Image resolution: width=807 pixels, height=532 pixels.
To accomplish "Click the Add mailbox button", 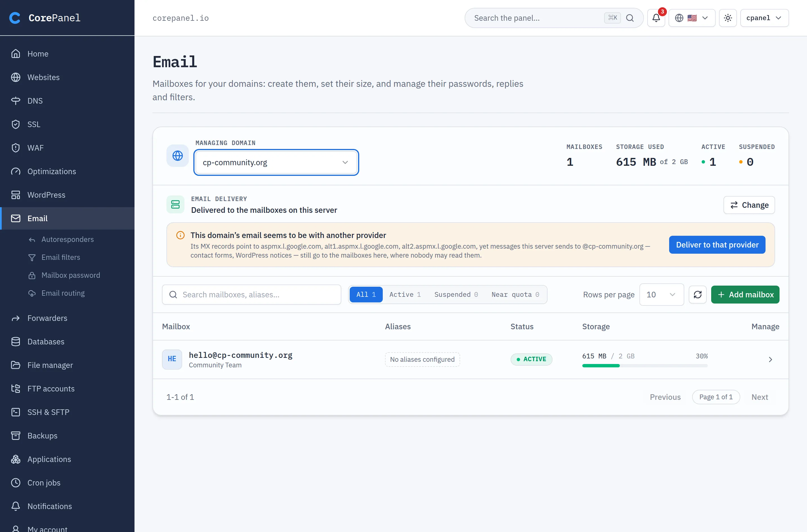I will 745,295.
